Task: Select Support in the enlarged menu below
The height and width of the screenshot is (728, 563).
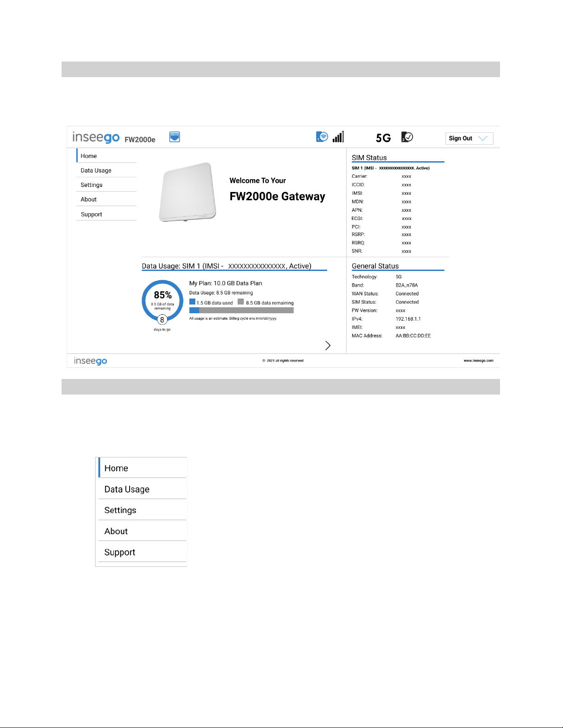Action: click(142, 552)
